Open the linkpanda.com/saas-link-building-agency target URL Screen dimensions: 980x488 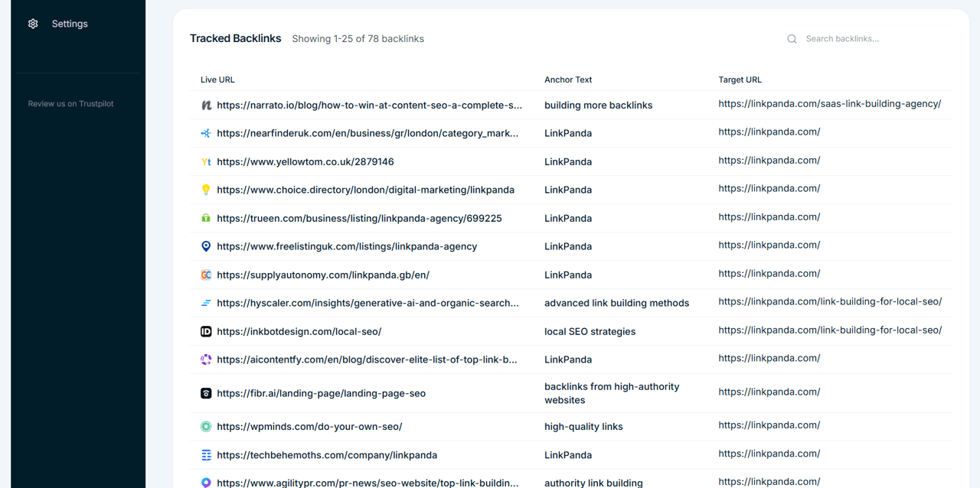(830, 103)
